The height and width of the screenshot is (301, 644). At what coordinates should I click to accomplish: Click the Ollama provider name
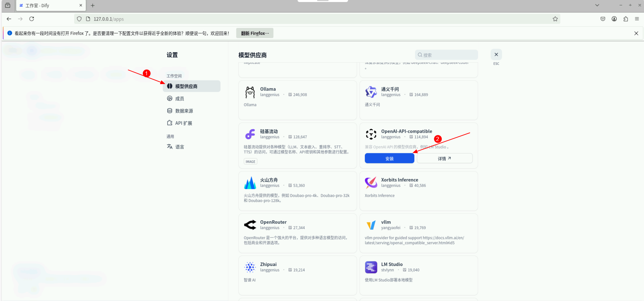point(268,89)
